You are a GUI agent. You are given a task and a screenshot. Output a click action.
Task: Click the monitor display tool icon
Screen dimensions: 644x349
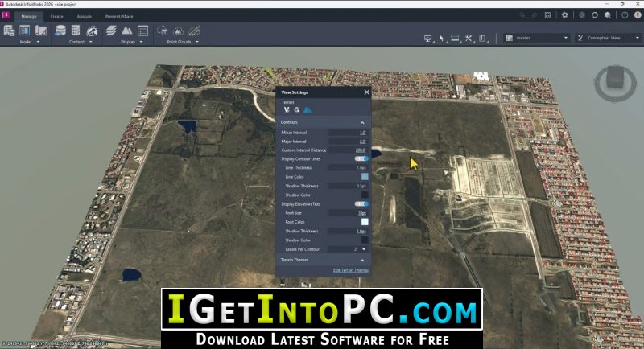pos(428,38)
